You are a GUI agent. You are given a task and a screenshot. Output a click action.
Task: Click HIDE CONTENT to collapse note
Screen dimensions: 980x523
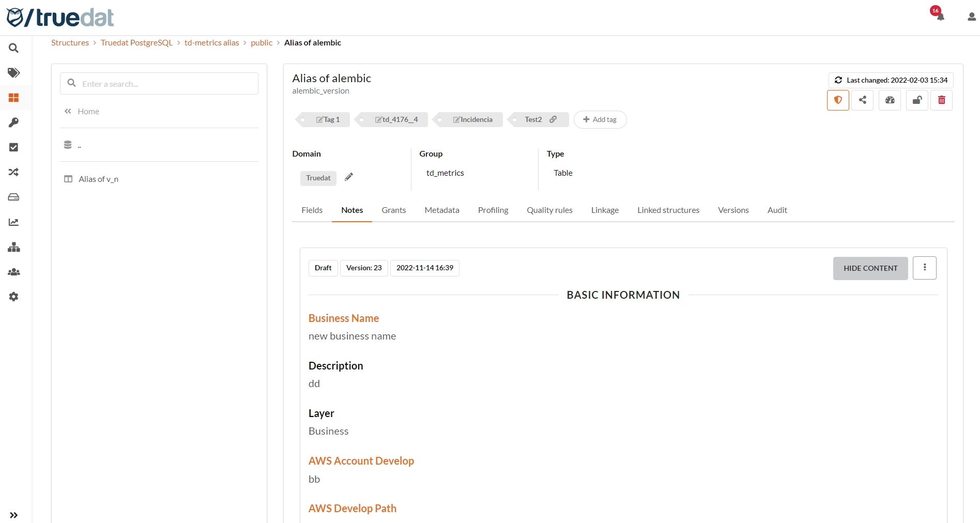point(870,268)
